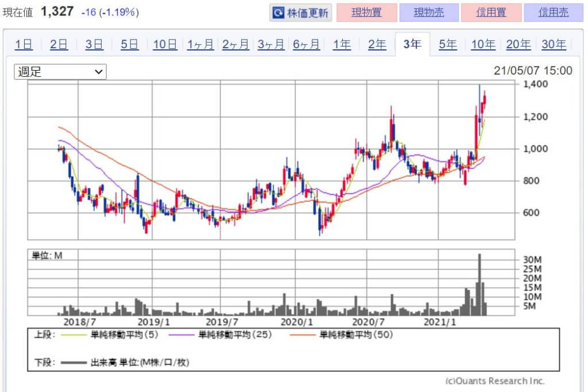Click the 単純移動平均(25) legend entry
This screenshot has height=392, width=588.
220,335
